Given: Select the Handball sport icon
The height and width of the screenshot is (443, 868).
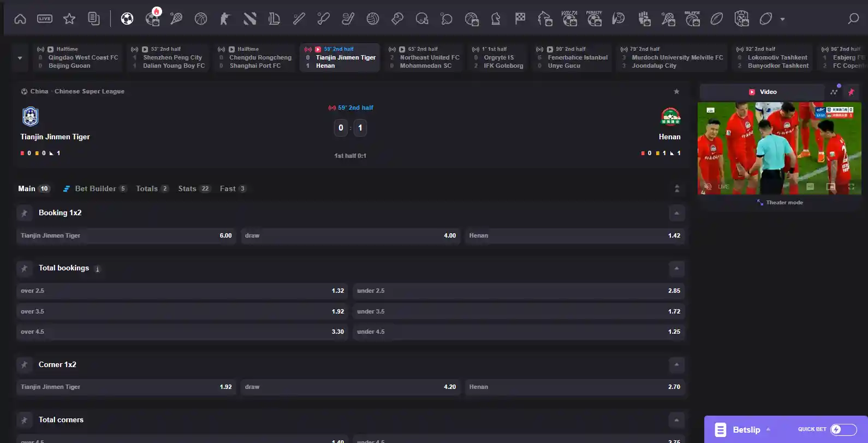Looking at the screenshot, I should [619, 19].
